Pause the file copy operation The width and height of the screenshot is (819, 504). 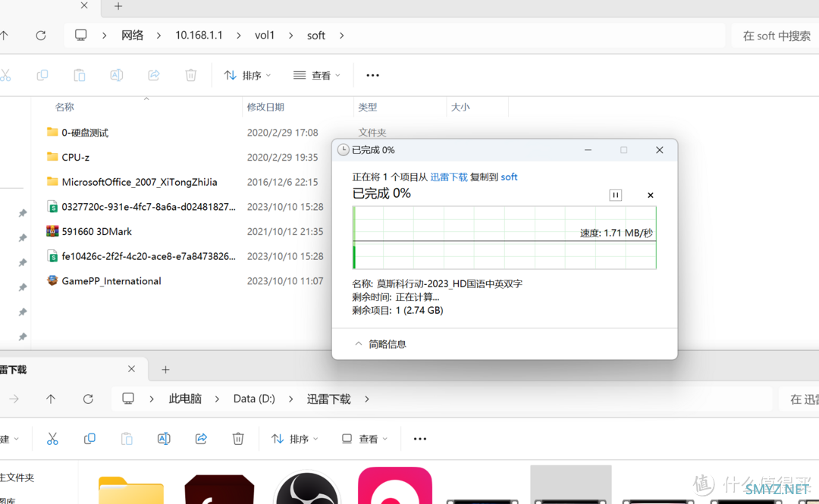[x=615, y=195]
